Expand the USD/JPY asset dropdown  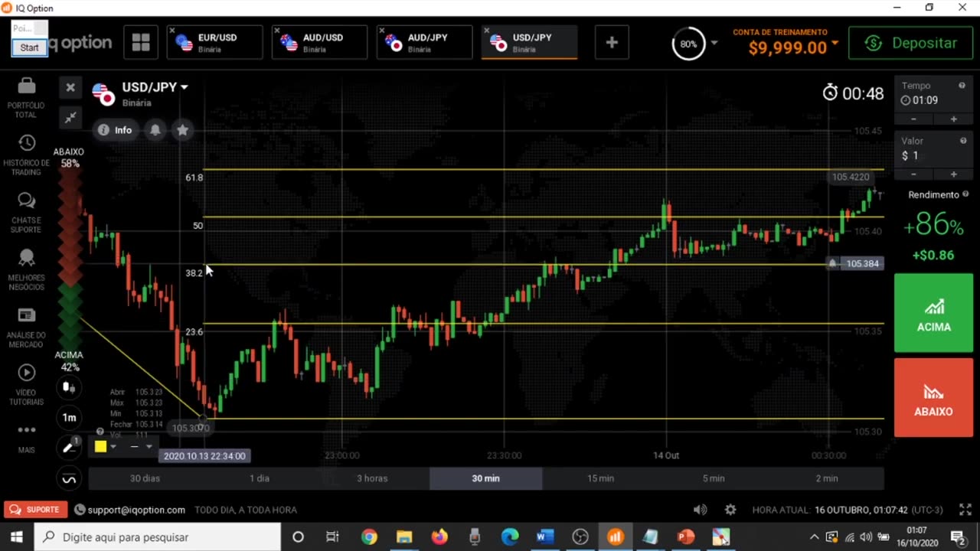pyautogui.click(x=184, y=87)
